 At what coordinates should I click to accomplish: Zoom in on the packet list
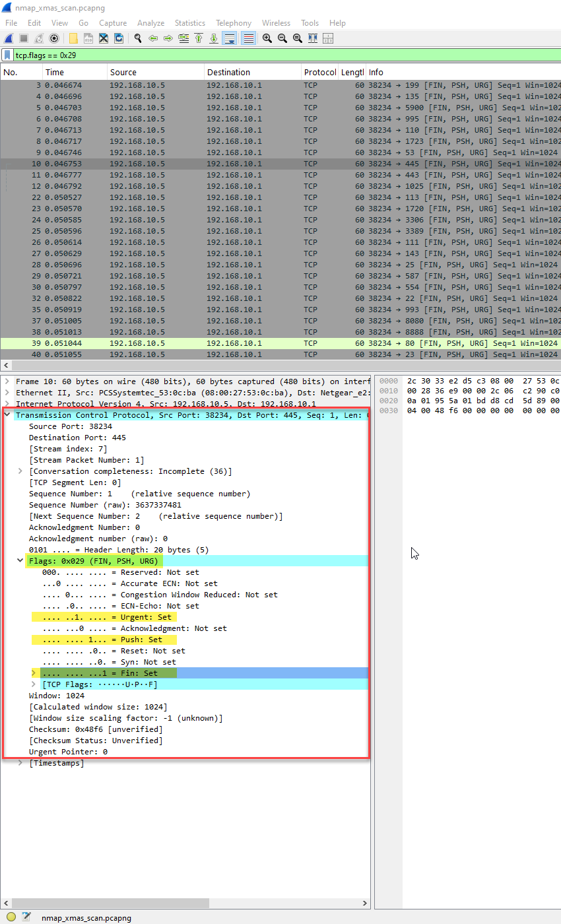click(267, 38)
